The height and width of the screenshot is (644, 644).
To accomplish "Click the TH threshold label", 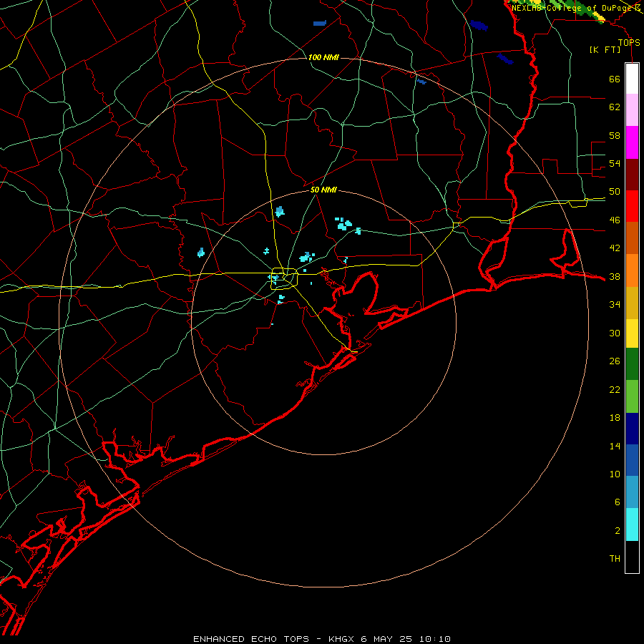I will [615, 558].
